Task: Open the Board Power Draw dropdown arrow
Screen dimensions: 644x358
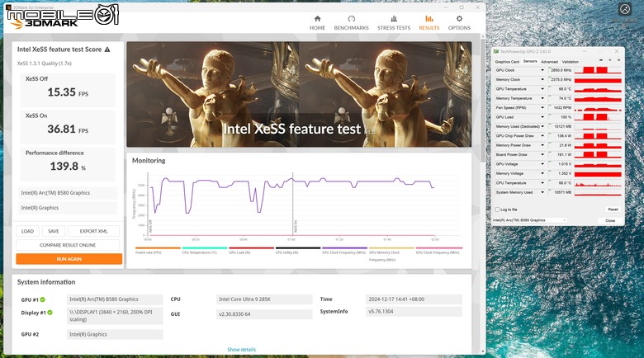Action: click(x=542, y=155)
